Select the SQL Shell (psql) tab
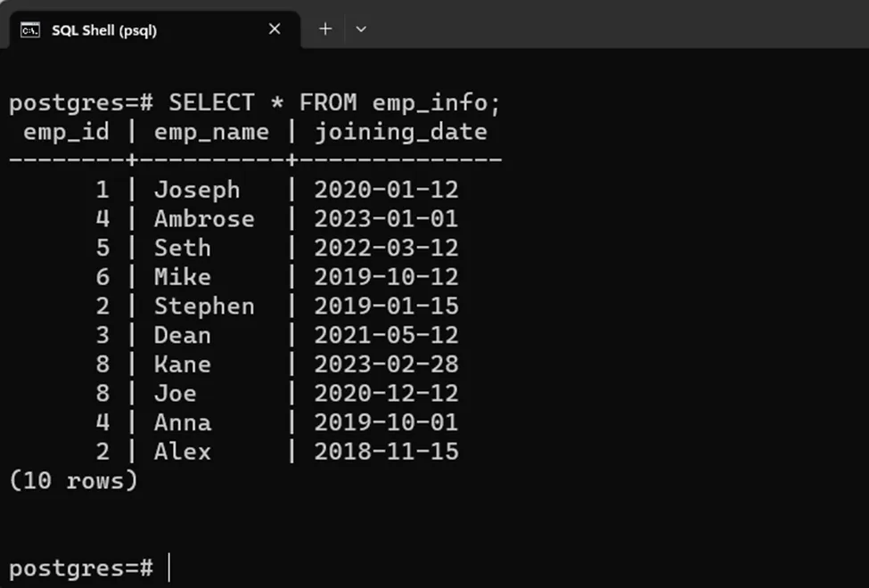The height and width of the screenshot is (588, 869). (x=104, y=30)
